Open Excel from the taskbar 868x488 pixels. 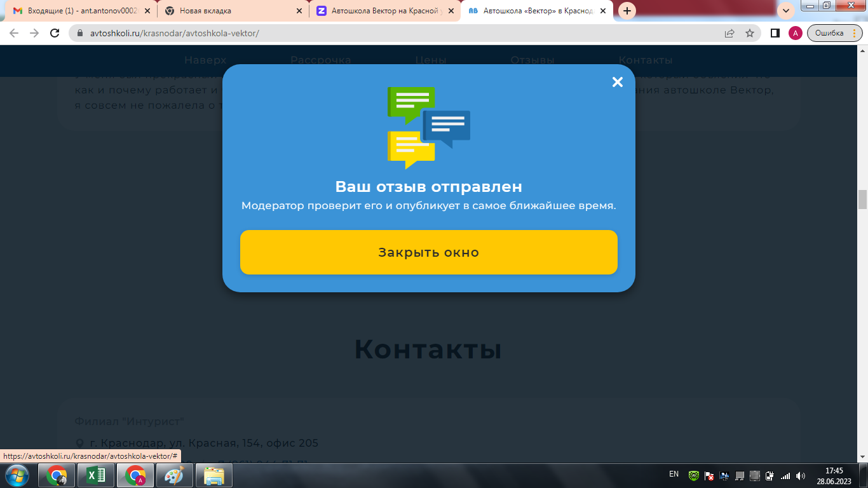tap(95, 475)
